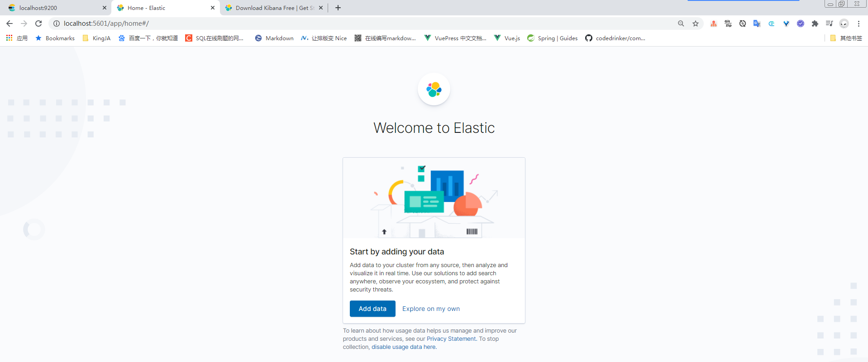Open the alien-avatar profile menu
The image size is (868, 362).
(844, 24)
